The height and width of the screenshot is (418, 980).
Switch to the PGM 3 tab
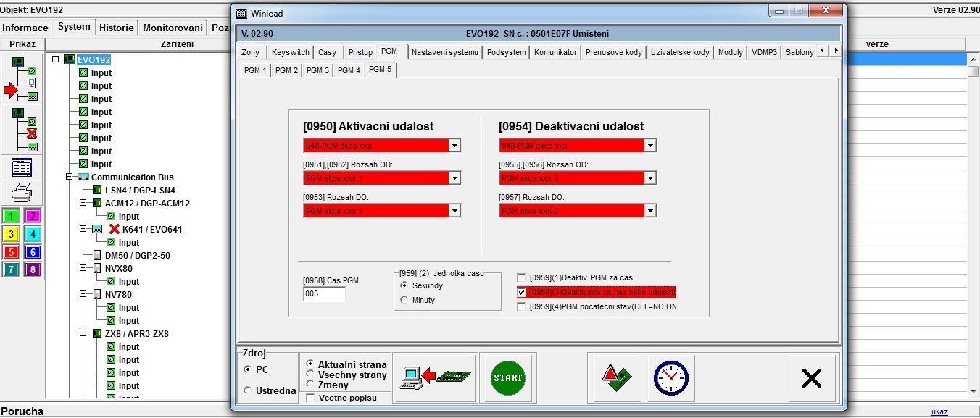pos(317,70)
